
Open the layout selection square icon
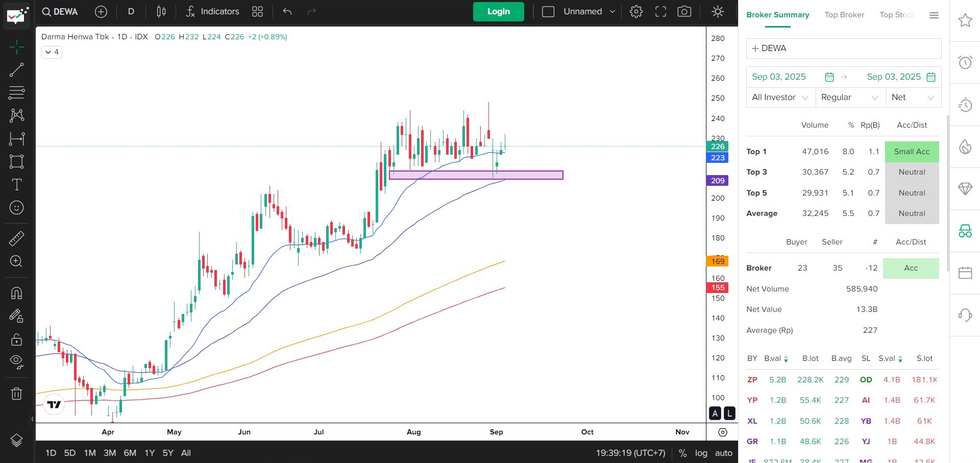point(548,12)
